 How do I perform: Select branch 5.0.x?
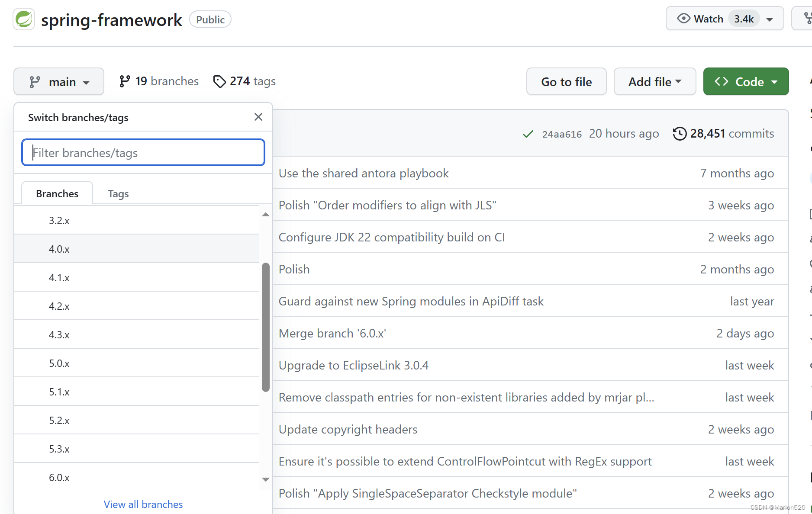pos(137,363)
